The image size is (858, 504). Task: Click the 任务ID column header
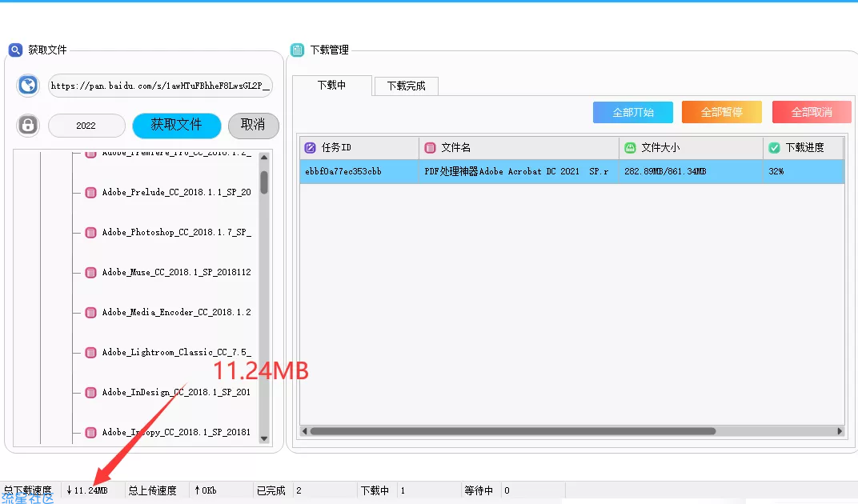pos(359,148)
